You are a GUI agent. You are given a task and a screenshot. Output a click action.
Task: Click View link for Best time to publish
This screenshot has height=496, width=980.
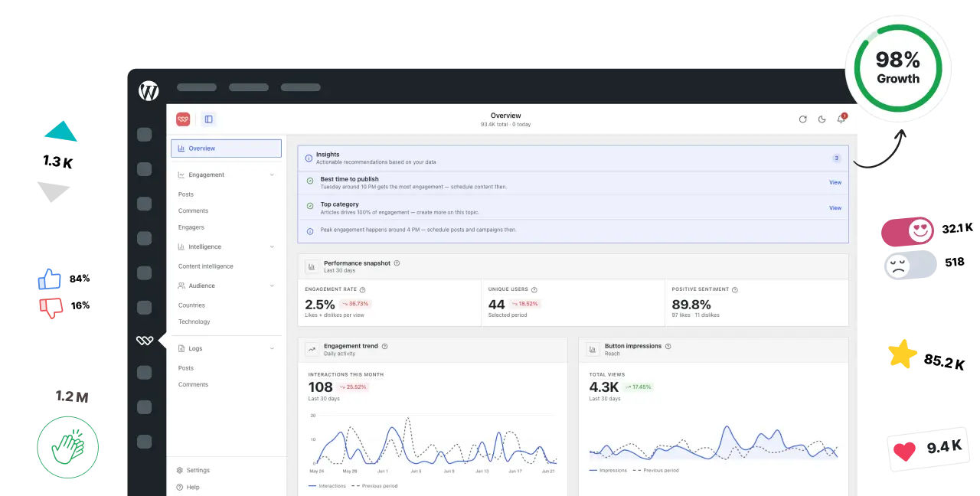point(835,182)
